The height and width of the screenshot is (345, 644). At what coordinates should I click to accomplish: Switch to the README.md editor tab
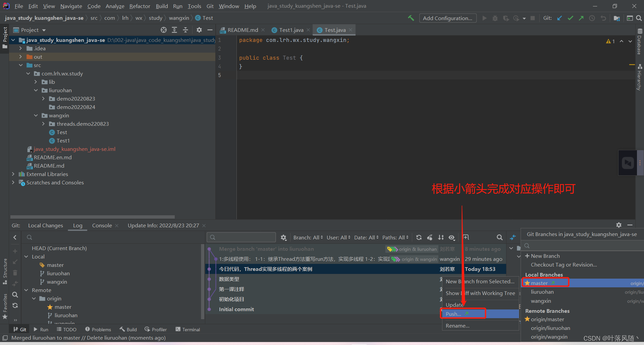(x=243, y=30)
